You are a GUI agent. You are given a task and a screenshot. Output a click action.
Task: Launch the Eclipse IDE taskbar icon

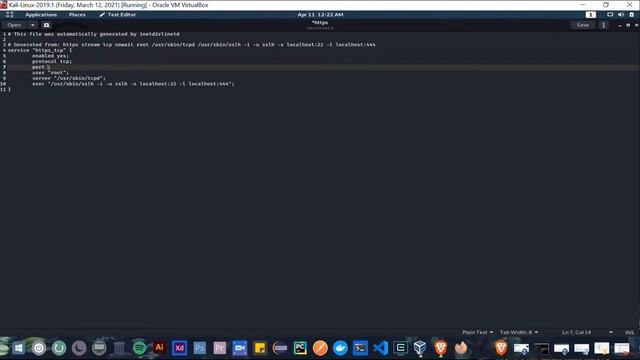280,348
